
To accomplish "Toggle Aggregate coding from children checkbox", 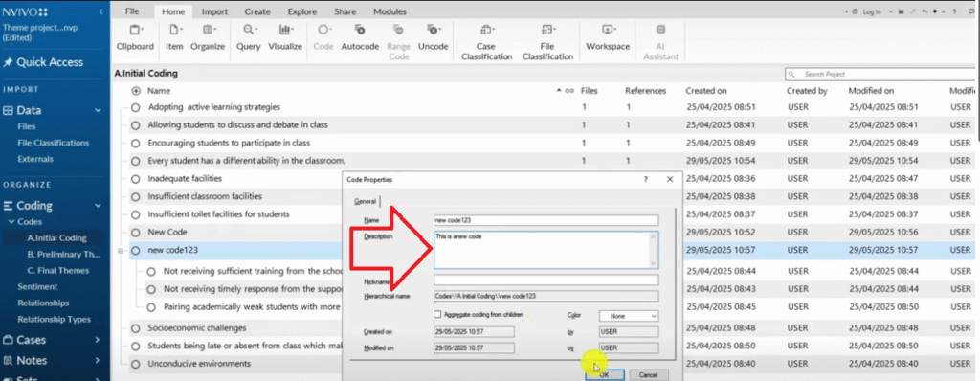I will (x=436, y=314).
